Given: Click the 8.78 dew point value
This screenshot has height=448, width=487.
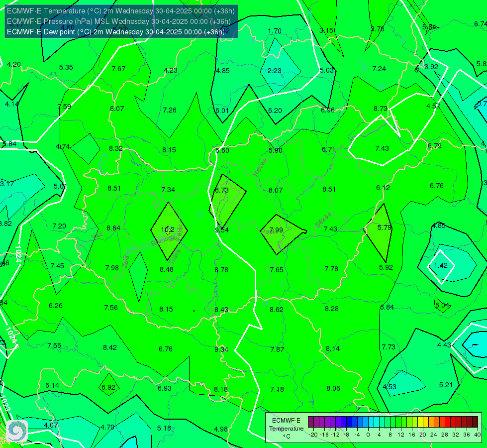Looking at the screenshot, I should [x=221, y=269].
